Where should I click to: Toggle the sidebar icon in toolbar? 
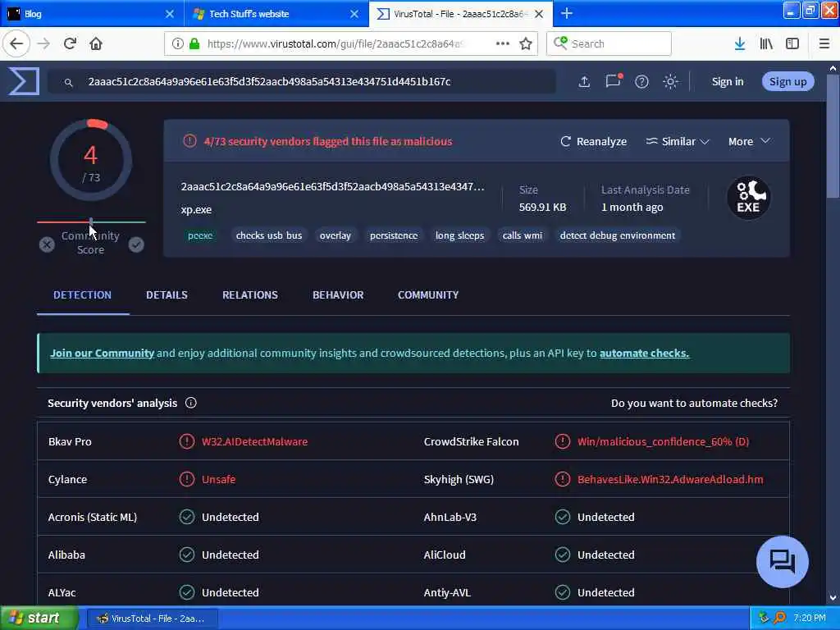point(792,43)
